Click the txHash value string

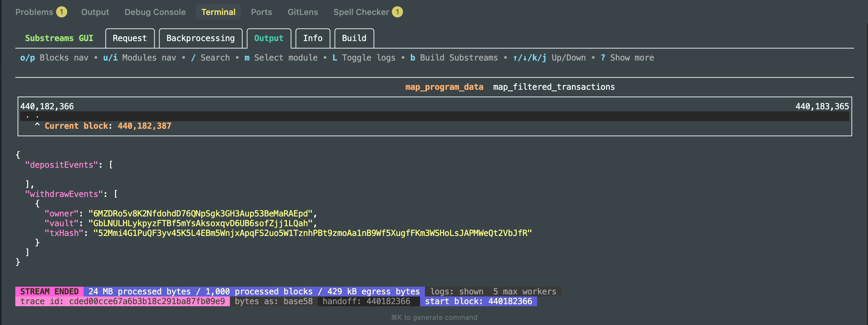pyautogui.click(x=312, y=233)
